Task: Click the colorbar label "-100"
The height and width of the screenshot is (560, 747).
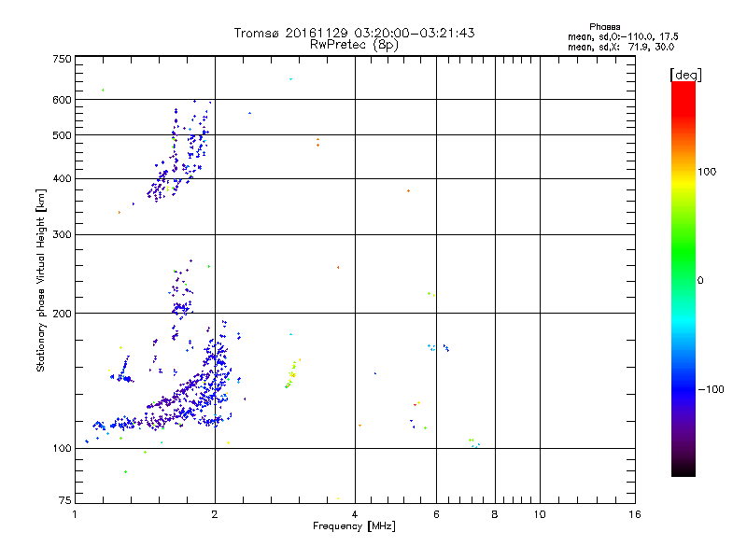Action: click(711, 389)
